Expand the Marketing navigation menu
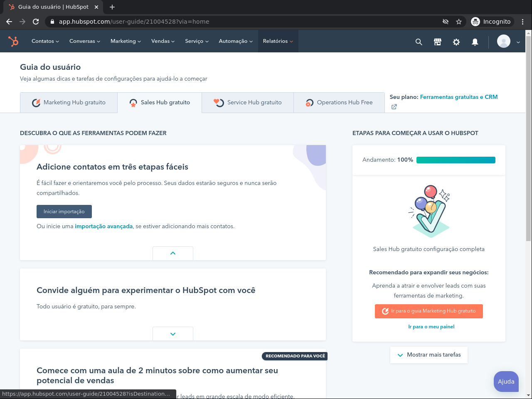 [126, 41]
